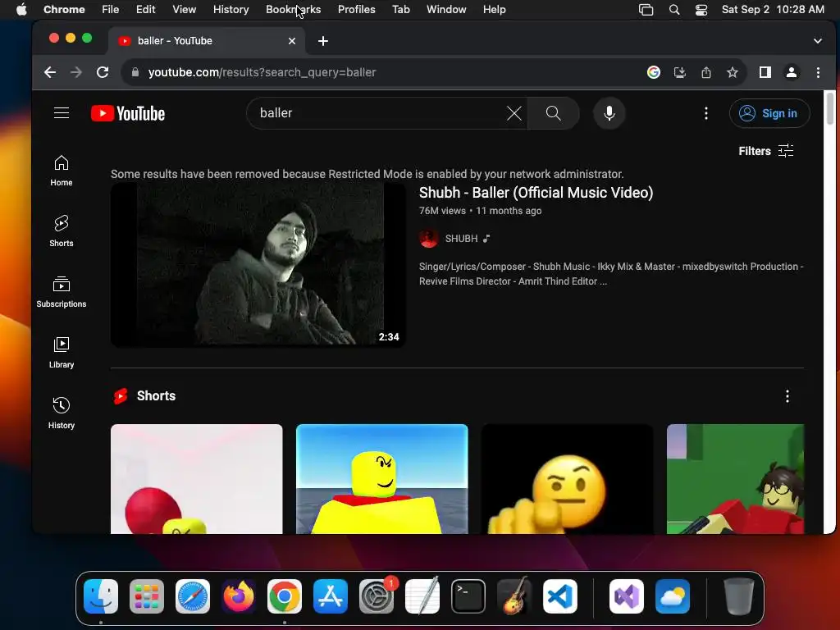Screen dimensions: 840x630
Task: Open the thinking emoji Short
Action: click(x=568, y=479)
